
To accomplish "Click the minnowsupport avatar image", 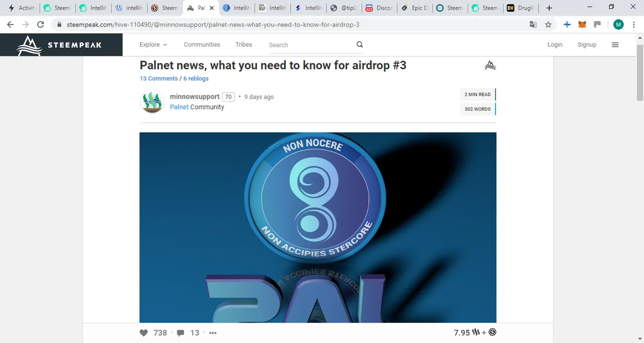I will tap(152, 102).
